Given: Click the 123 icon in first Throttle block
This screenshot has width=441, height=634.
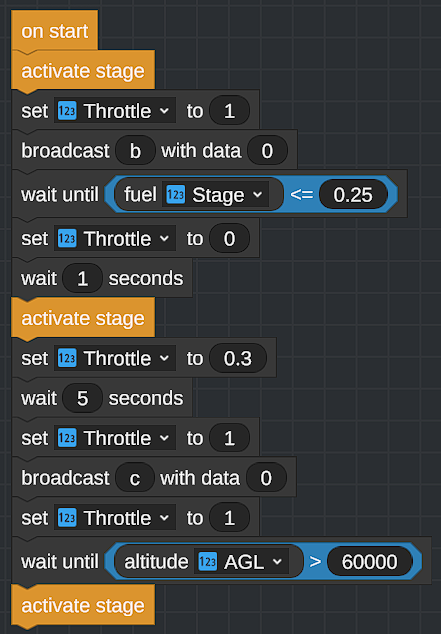Looking at the screenshot, I should click(x=67, y=110).
